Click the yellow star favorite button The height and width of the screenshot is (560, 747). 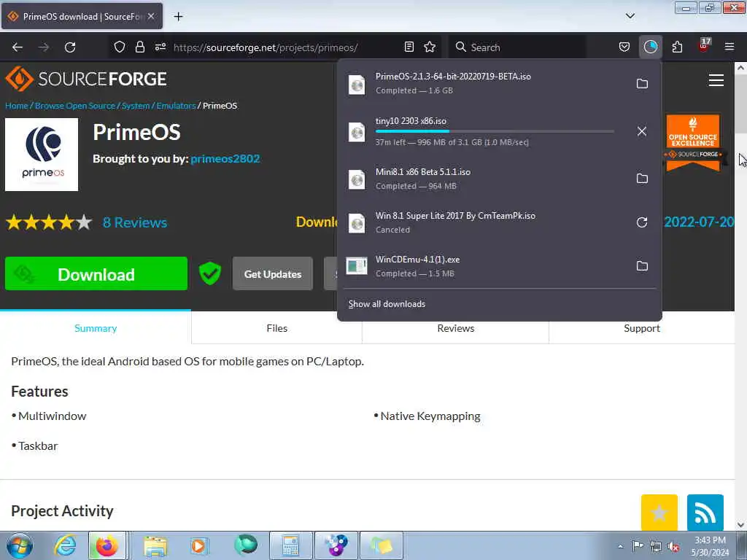659,513
